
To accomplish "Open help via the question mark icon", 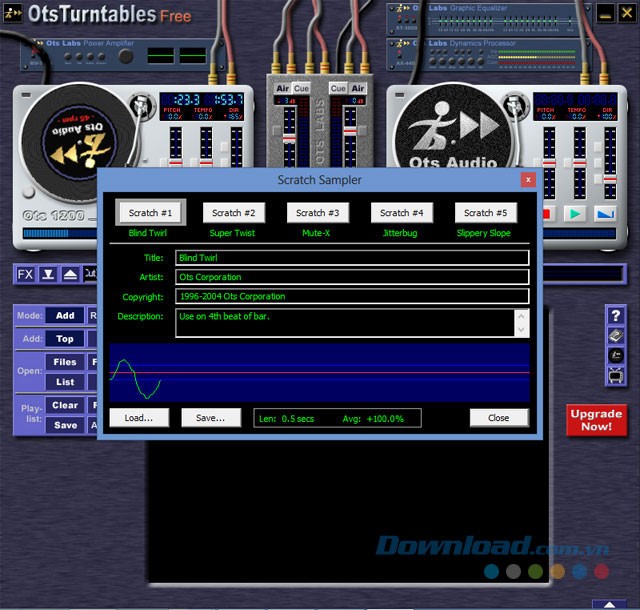I will click(616, 316).
